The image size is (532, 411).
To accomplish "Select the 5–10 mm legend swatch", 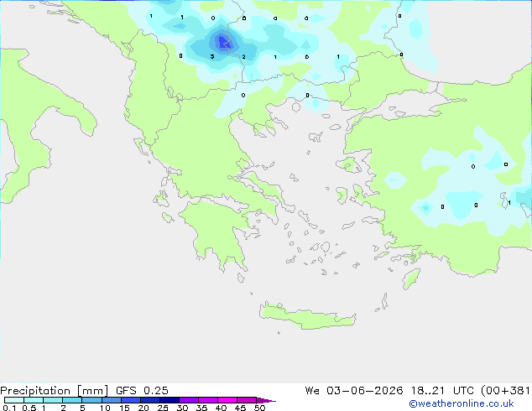I will 91,400.
